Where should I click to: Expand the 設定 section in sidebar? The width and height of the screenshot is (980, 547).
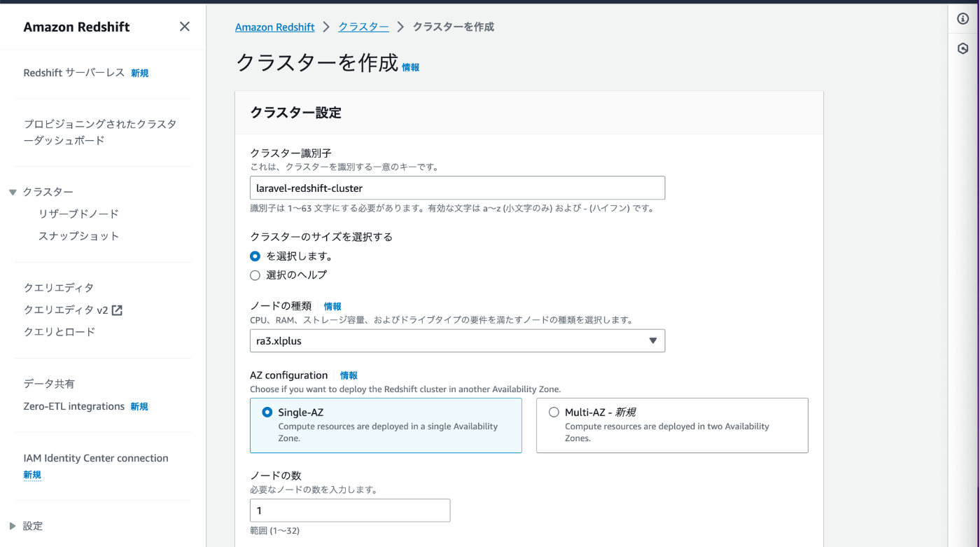[x=13, y=526]
